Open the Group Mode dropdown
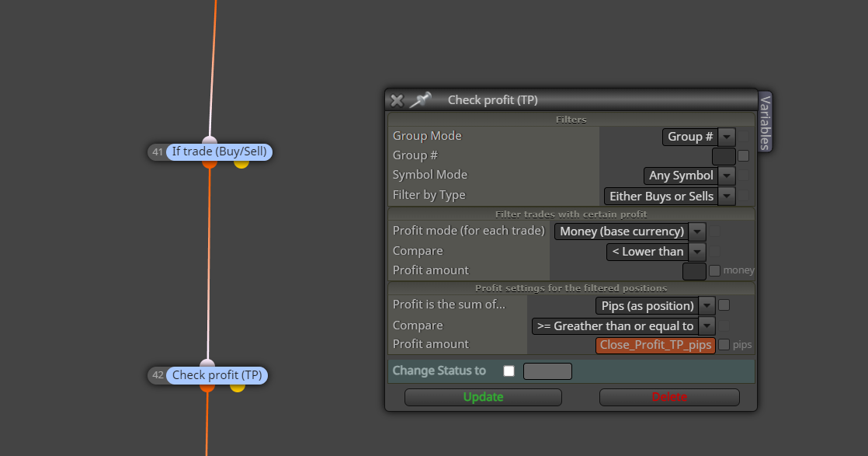The width and height of the screenshot is (868, 456). (699, 137)
